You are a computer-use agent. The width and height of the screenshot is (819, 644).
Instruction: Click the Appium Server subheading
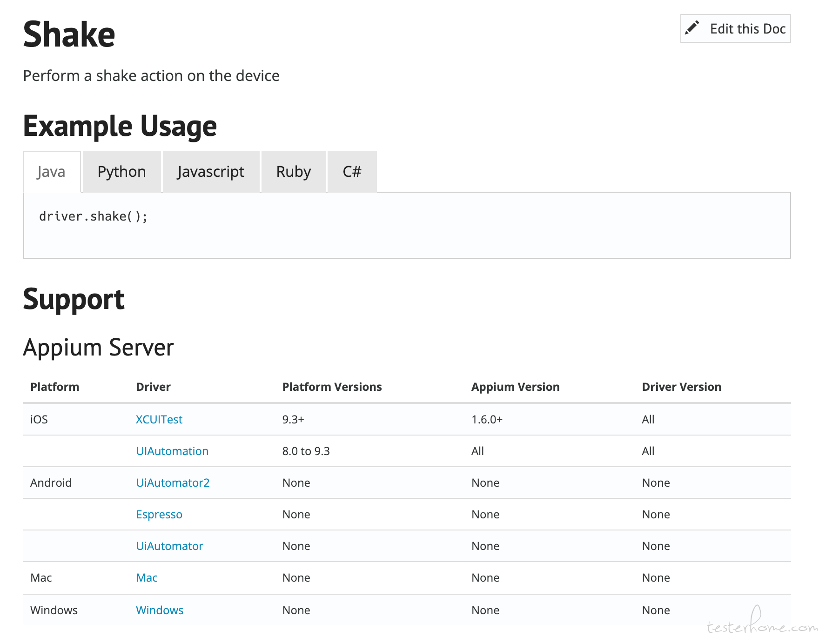(99, 348)
